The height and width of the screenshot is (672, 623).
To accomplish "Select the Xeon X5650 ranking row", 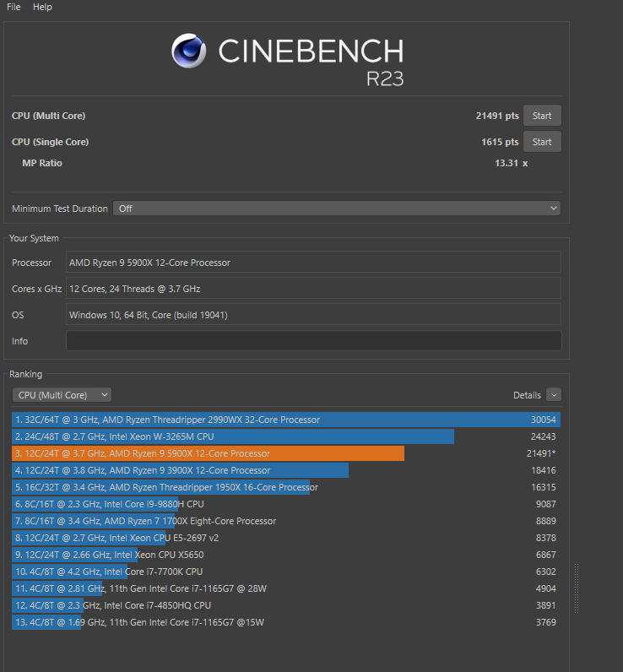I will (x=286, y=555).
